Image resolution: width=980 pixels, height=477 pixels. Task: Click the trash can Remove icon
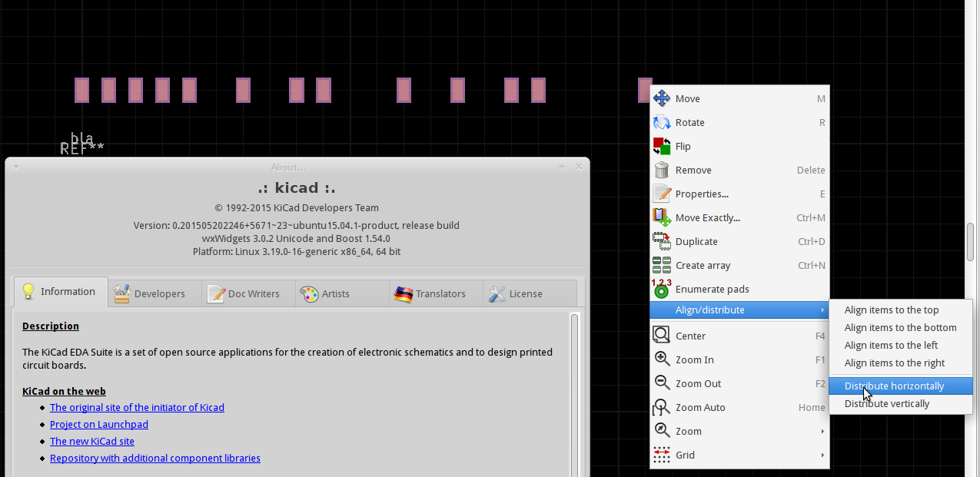pos(661,170)
